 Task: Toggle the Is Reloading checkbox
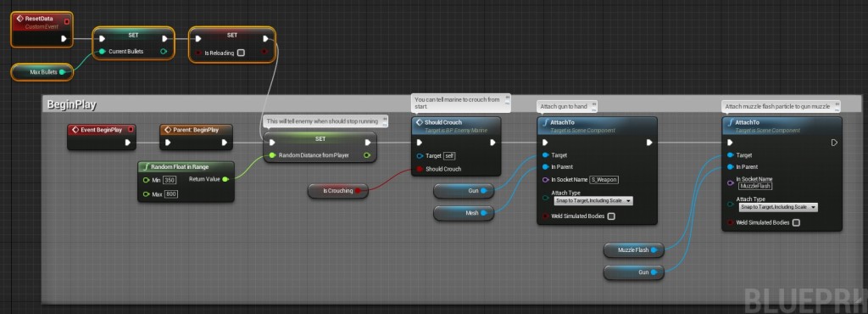(241, 53)
